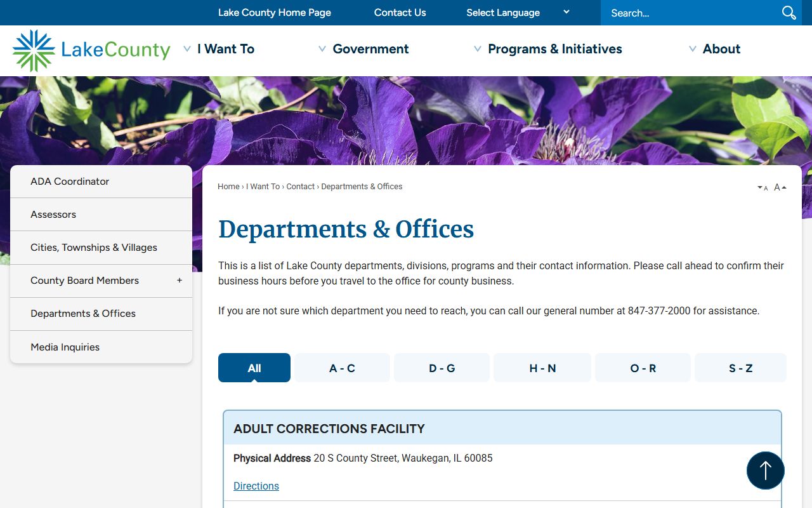Open Departments & Offices sidebar item
812x508 pixels.
pos(101,314)
